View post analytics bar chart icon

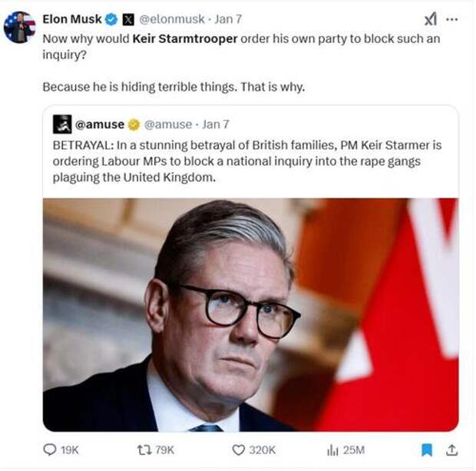click(x=333, y=449)
